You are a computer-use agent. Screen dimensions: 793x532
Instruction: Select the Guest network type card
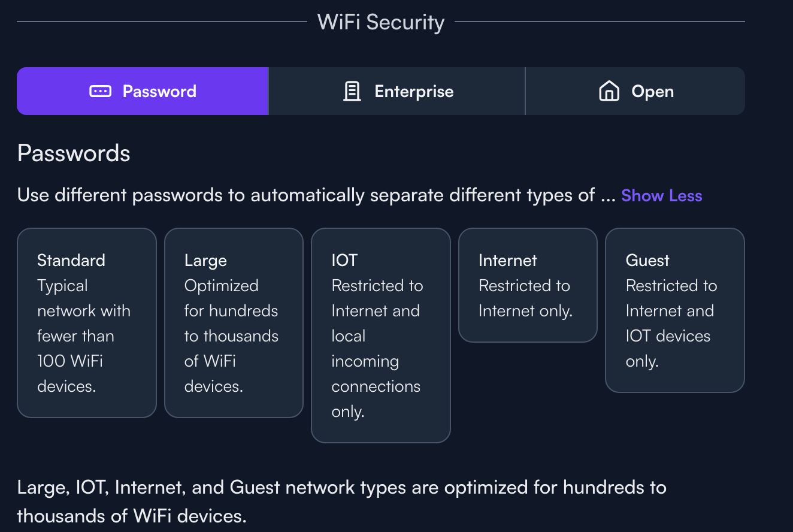675,310
